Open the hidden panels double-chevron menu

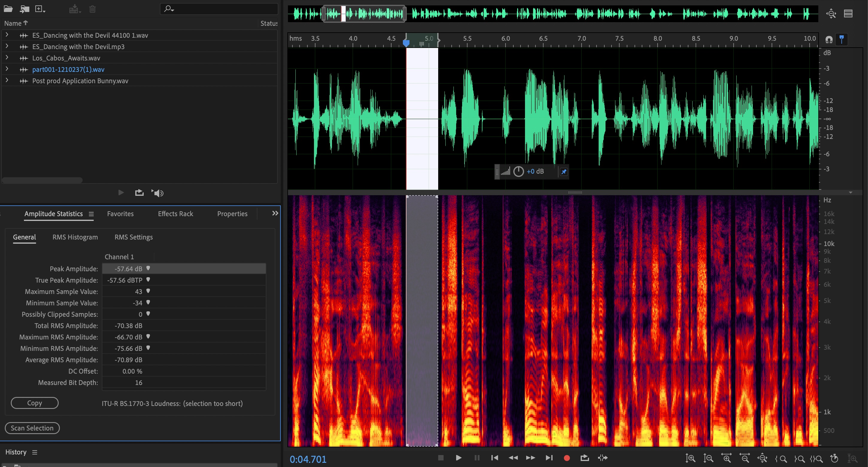click(275, 213)
